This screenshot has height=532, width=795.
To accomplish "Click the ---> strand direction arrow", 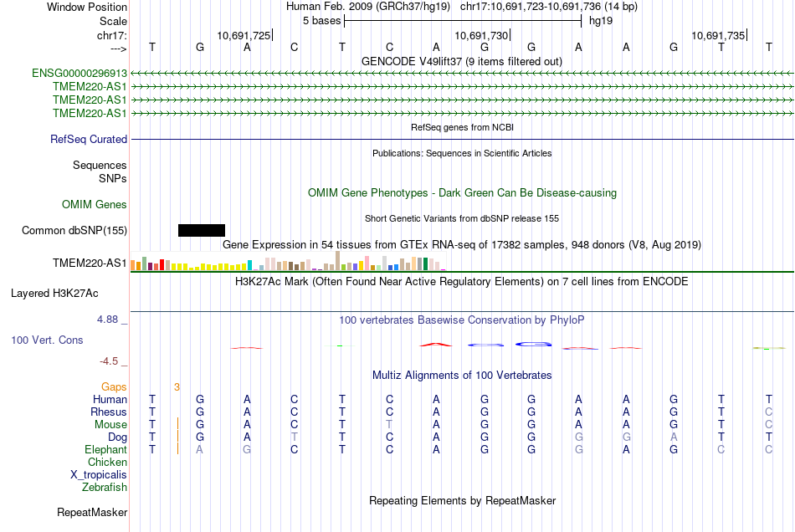I will point(118,49).
